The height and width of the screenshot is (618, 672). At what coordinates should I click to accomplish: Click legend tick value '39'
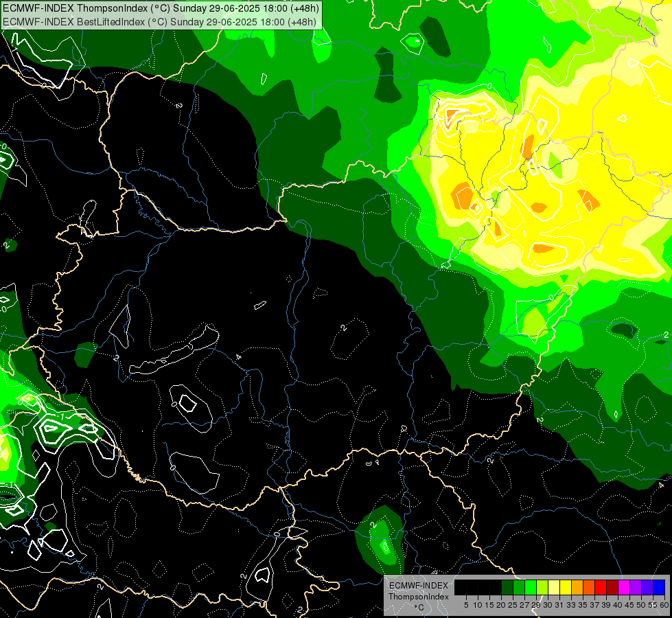coord(606,605)
